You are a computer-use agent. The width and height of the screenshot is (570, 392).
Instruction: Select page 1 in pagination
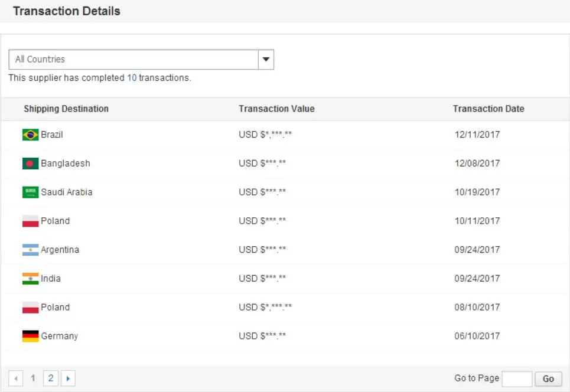tap(34, 378)
